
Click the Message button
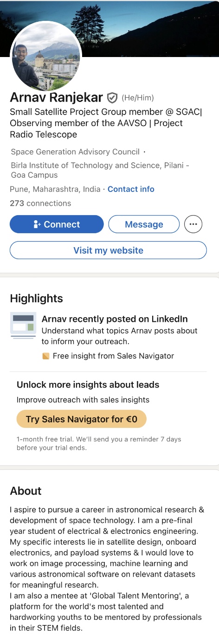click(144, 224)
